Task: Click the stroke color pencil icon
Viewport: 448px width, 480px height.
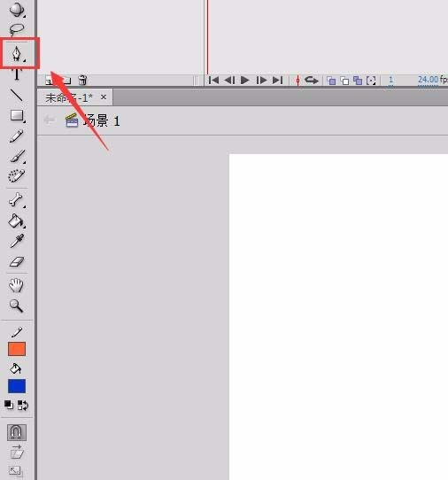Action: 17,332
